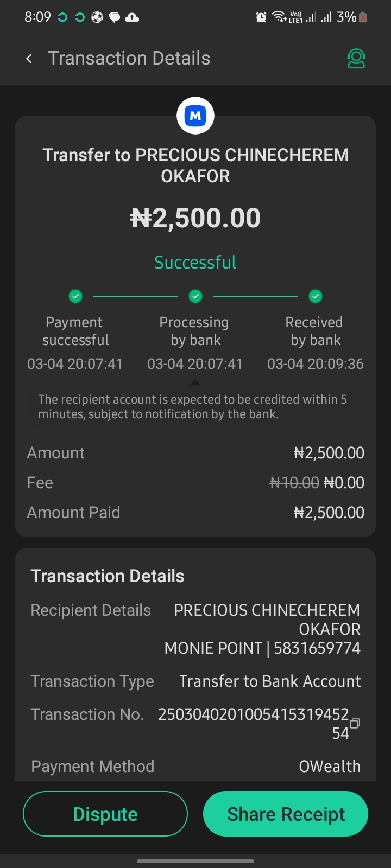This screenshot has width=391, height=868.
Task: Tap the credit notice tooltip message
Action: tap(193, 407)
